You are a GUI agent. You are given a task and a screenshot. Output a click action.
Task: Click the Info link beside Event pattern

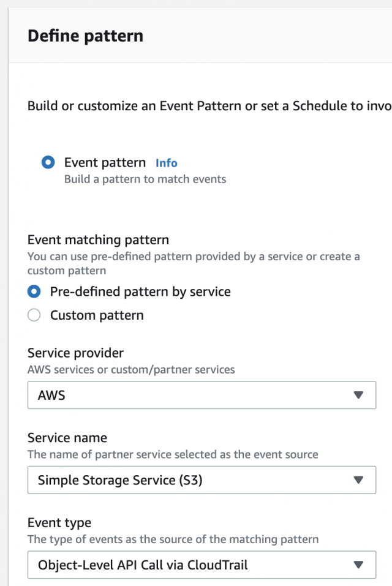166,163
